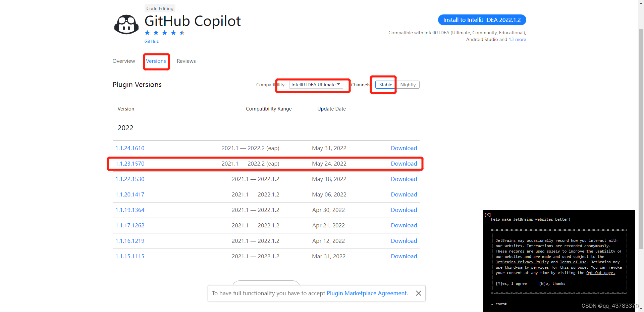644x312 pixels.
Task: Close the JetBrains terminal popup with [X]
Action: click(x=488, y=215)
